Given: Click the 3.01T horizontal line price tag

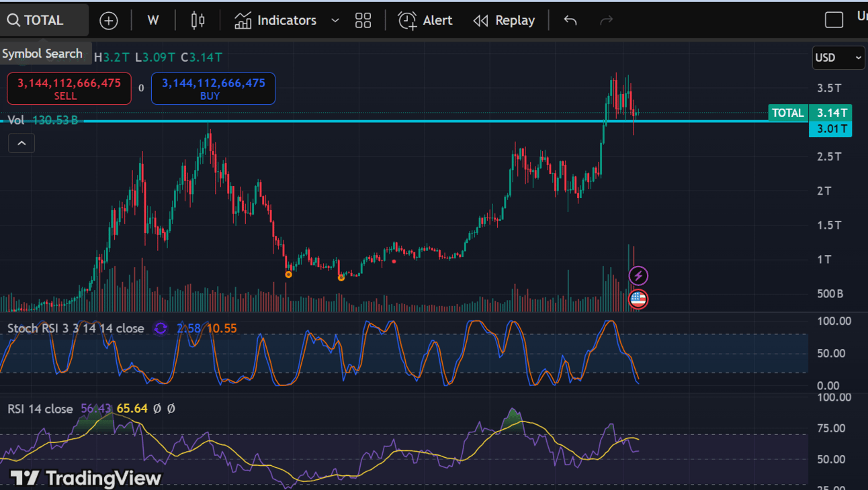Looking at the screenshot, I should [830, 129].
